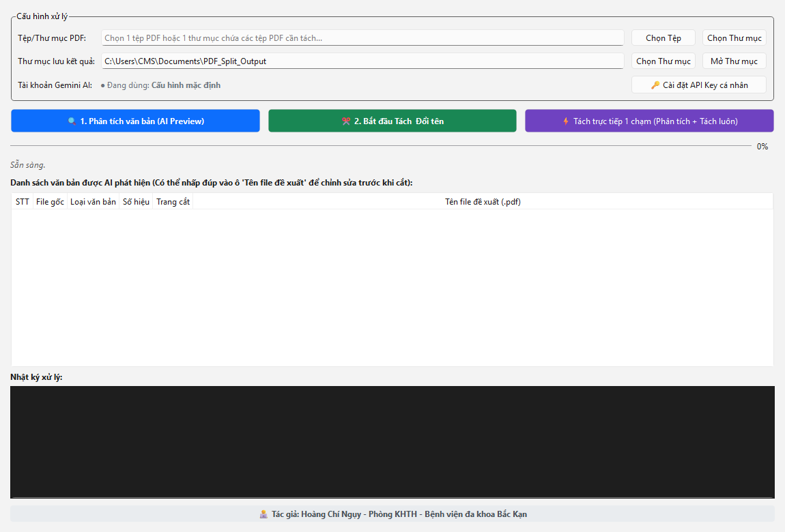Select the Loại văn bản column header
The height and width of the screenshot is (532, 785).
93,201
